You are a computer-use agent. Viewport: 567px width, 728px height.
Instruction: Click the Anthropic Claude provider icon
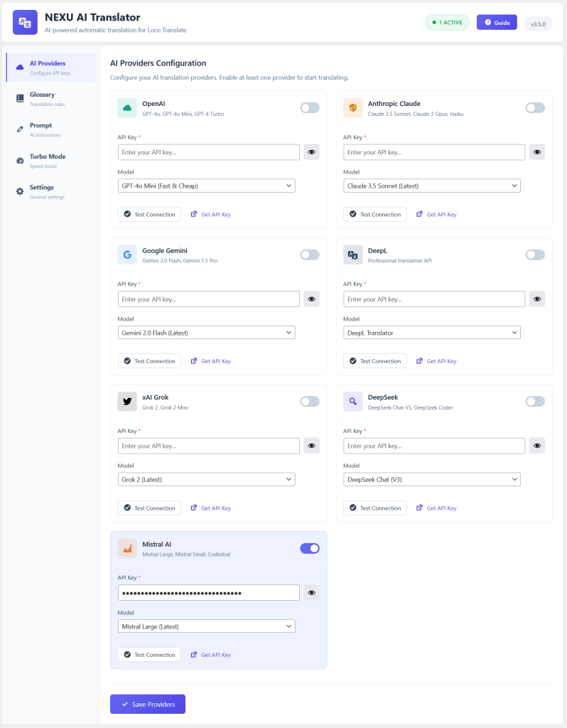[x=352, y=108]
